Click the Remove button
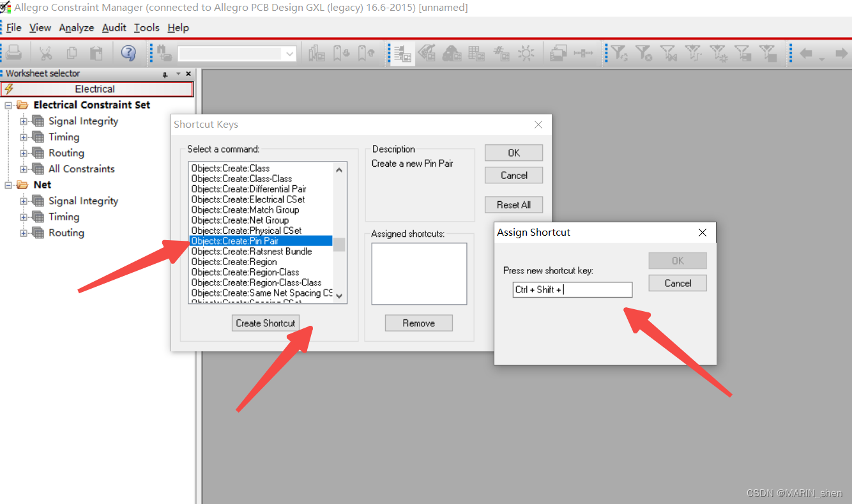852x504 pixels. tap(419, 323)
